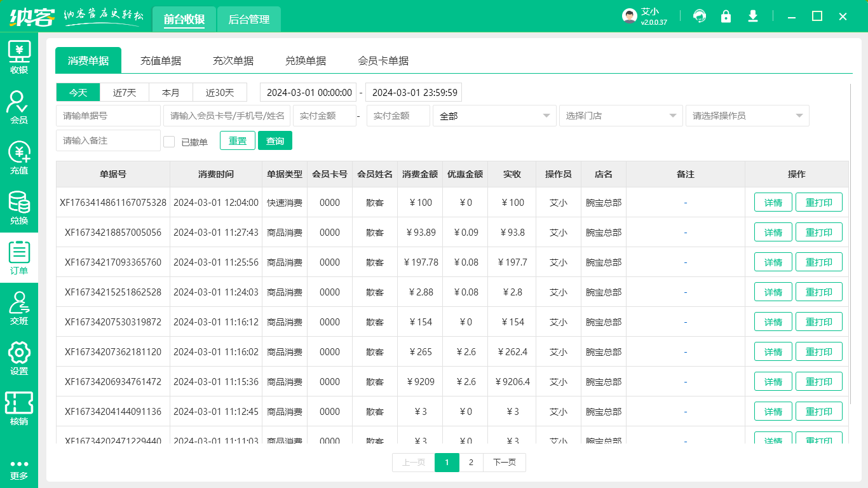Open the 全部 order type dropdown

(494, 116)
